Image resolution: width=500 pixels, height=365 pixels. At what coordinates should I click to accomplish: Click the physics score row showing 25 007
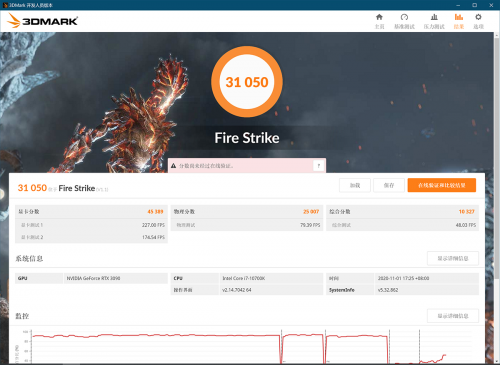[247, 212]
